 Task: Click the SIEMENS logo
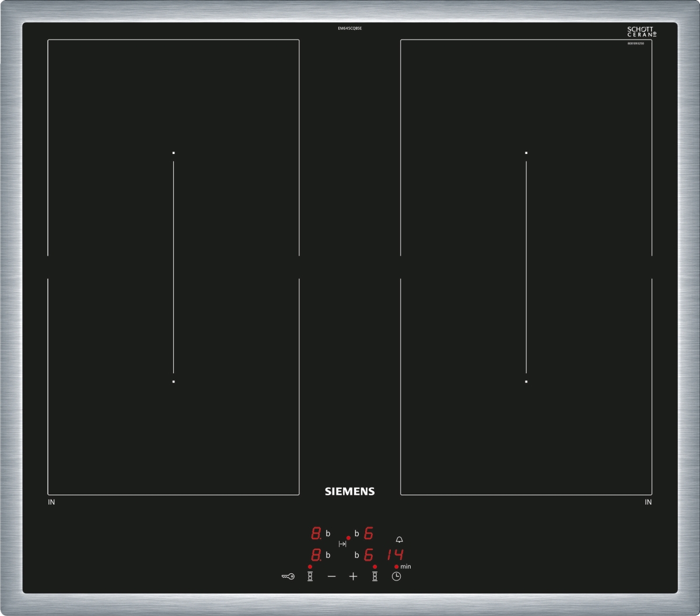click(349, 491)
